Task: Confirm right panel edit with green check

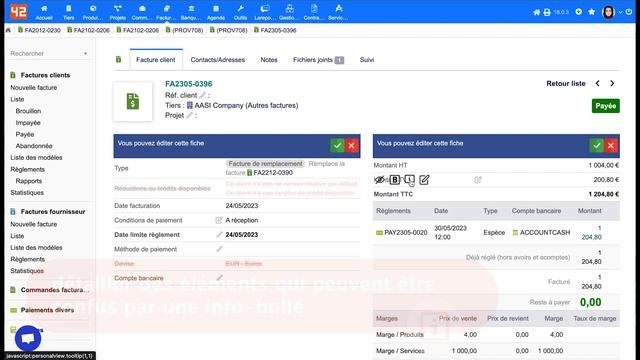Action: pyautogui.click(x=597, y=145)
